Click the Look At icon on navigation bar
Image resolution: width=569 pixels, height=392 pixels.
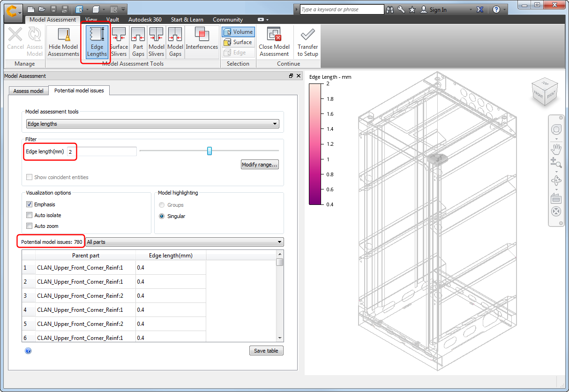(x=556, y=198)
